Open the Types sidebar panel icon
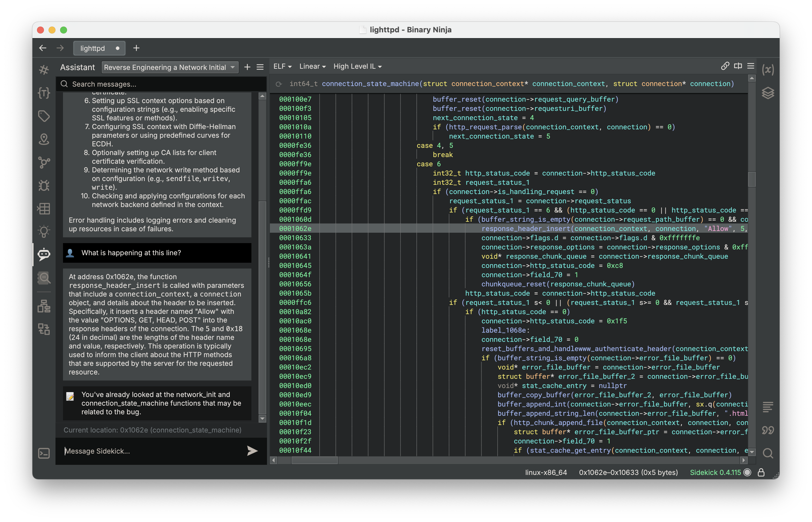Viewport: 812px width, 522px height. (x=44, y=93)
